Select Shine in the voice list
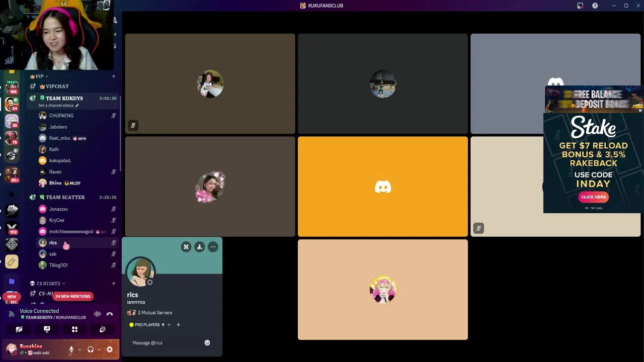Screen dimensions: 644x362 click(x=77, y=183)
